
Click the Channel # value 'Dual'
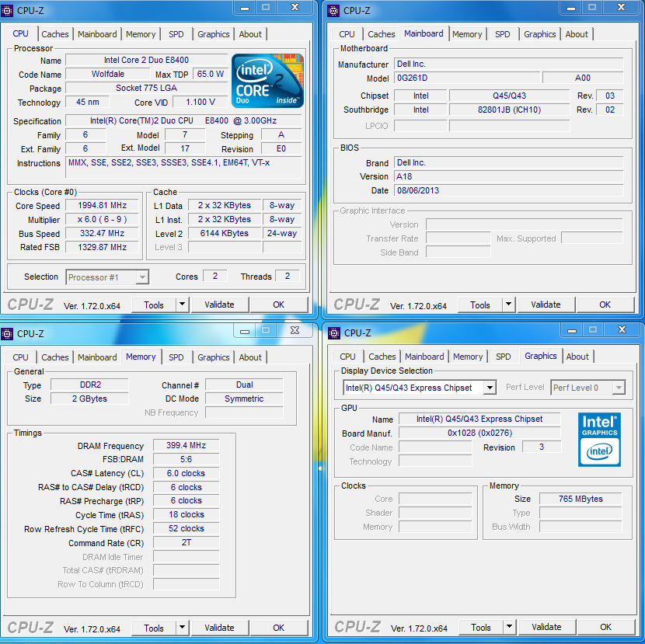coord(244,385)
